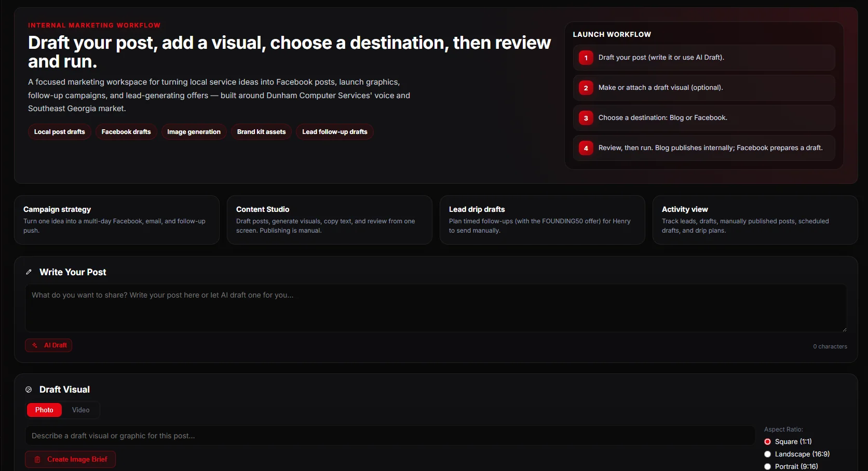Click the 'LAUNCH WORKFLOW' panel title

pyautogui.click(x=612, y=34)
